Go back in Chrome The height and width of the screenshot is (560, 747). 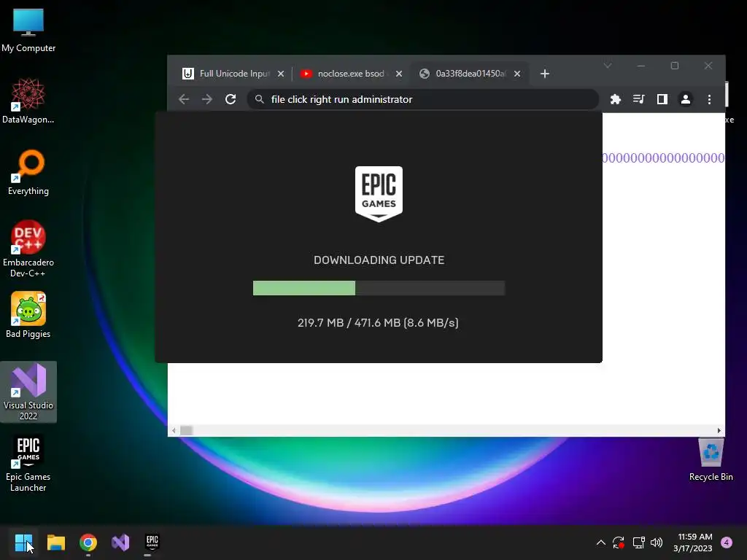[x=184, y=99]
